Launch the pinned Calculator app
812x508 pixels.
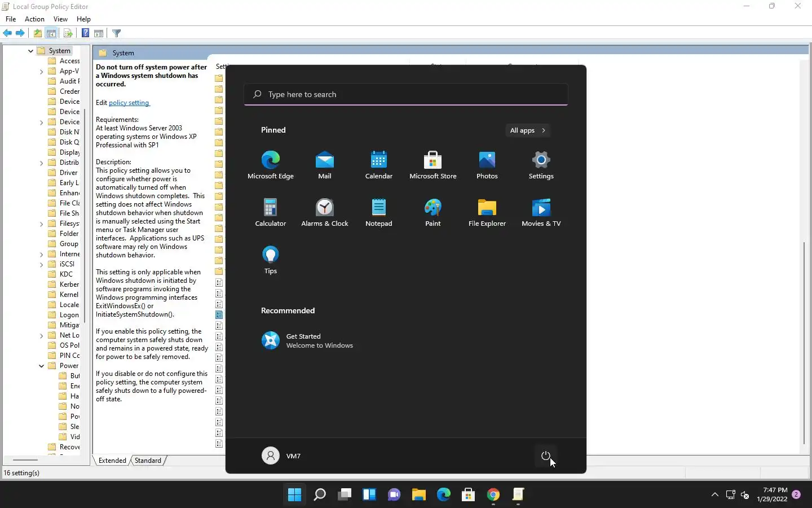tap(271, 212)
